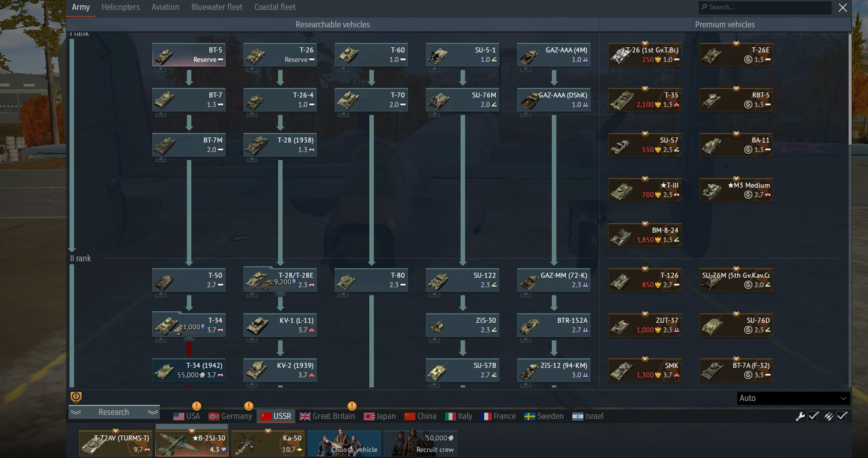This screenshot has height=458, width=868.
Task: Select the premium SMK heavy tank
Action: click(645, 370)
